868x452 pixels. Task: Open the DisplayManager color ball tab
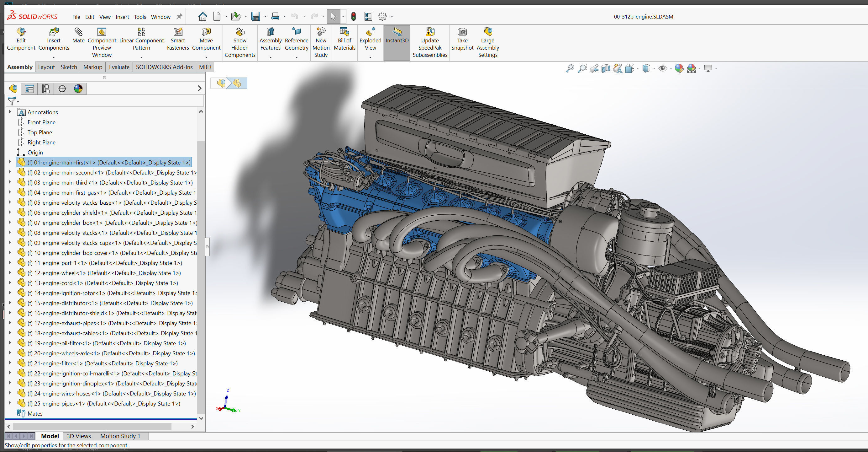78,89
